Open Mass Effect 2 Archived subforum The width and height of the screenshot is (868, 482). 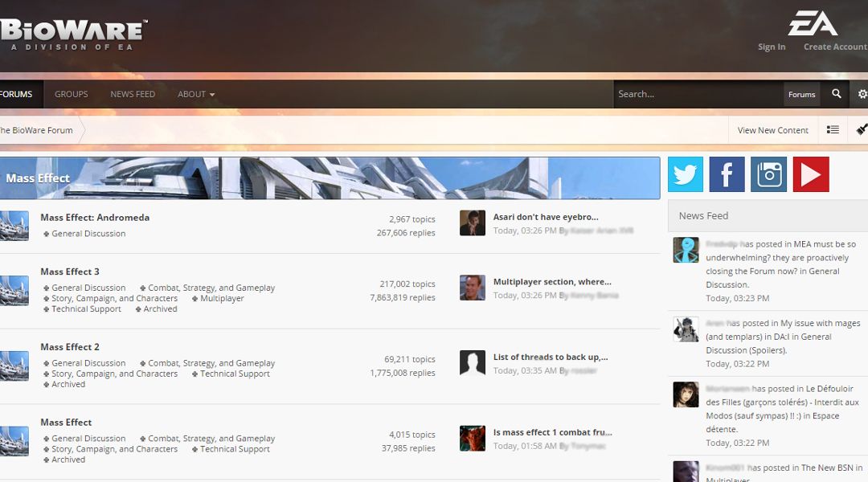68,384
